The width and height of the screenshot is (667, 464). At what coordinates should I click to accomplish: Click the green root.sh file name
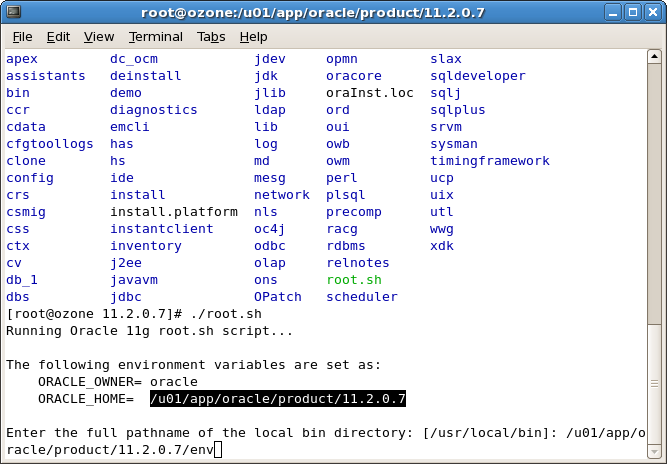354,280
